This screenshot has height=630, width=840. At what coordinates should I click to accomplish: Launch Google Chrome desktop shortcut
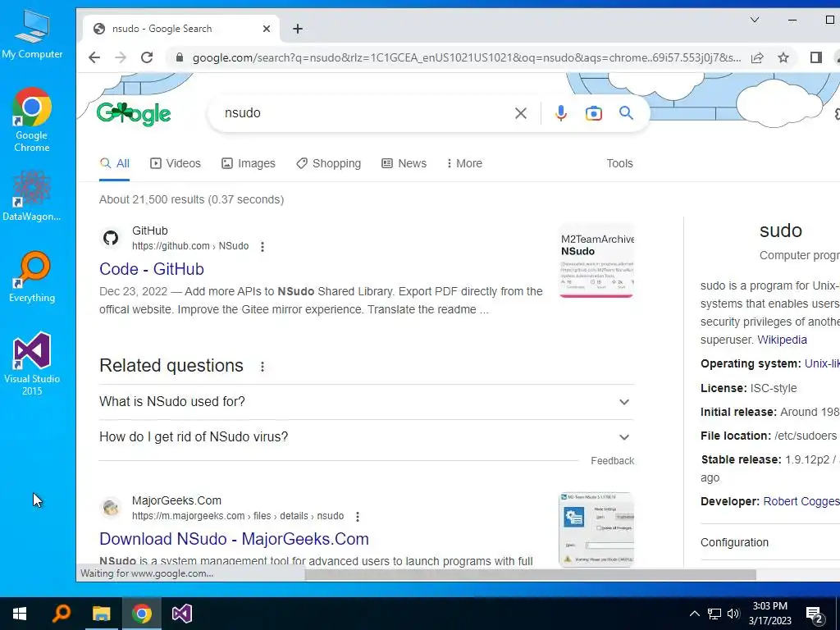[32, 120]
